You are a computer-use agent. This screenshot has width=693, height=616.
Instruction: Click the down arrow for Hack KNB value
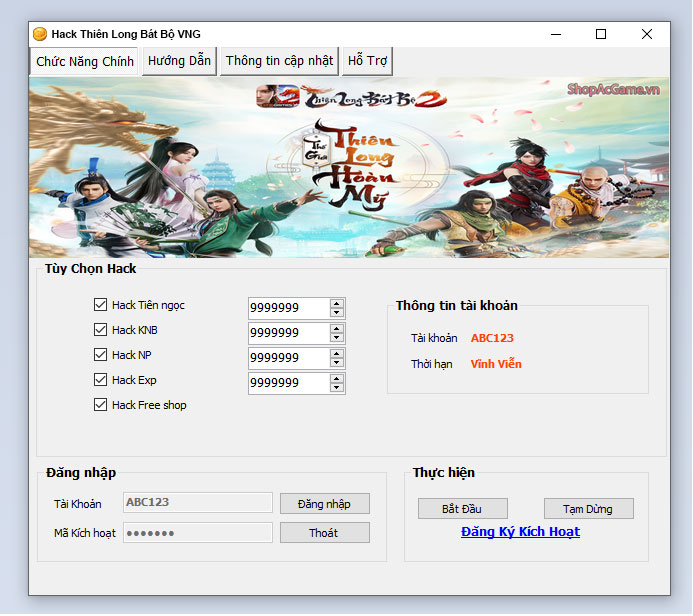(x=336, y=338)
